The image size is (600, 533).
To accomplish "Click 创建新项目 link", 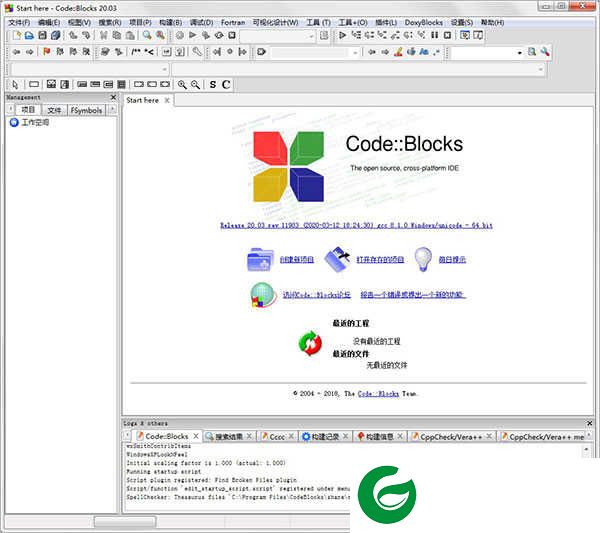I will 297,259.
